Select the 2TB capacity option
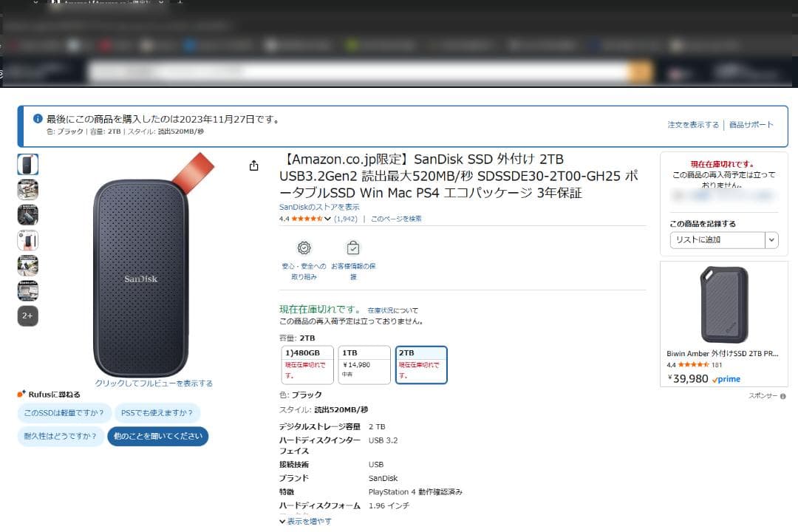This screenshot has height=532, width=798. [x=420, y=365]
